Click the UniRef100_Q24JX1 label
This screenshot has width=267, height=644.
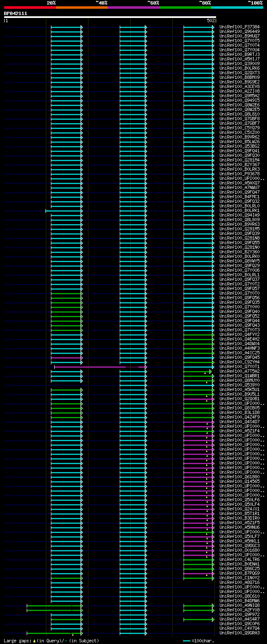(239, 509)
